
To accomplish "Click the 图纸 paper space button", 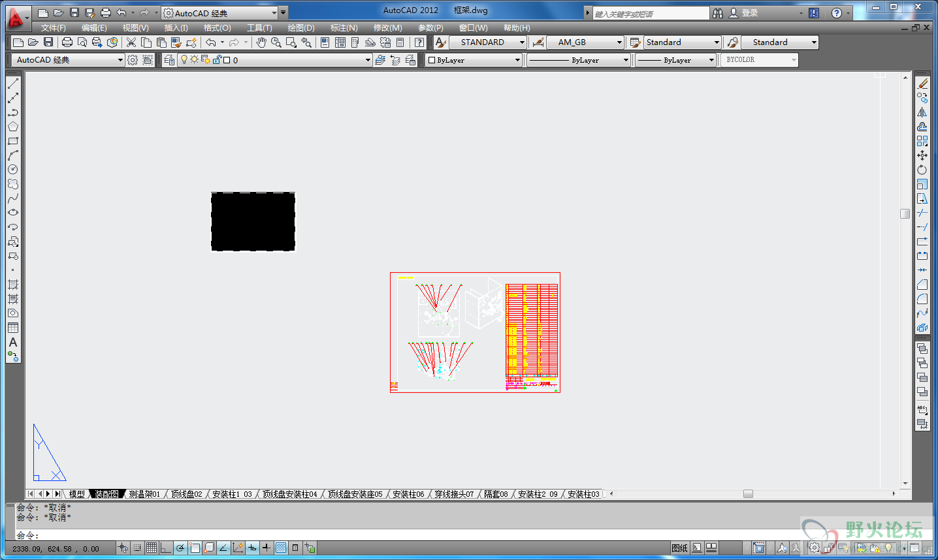I will pyautogui.click(x=679, y=548).
